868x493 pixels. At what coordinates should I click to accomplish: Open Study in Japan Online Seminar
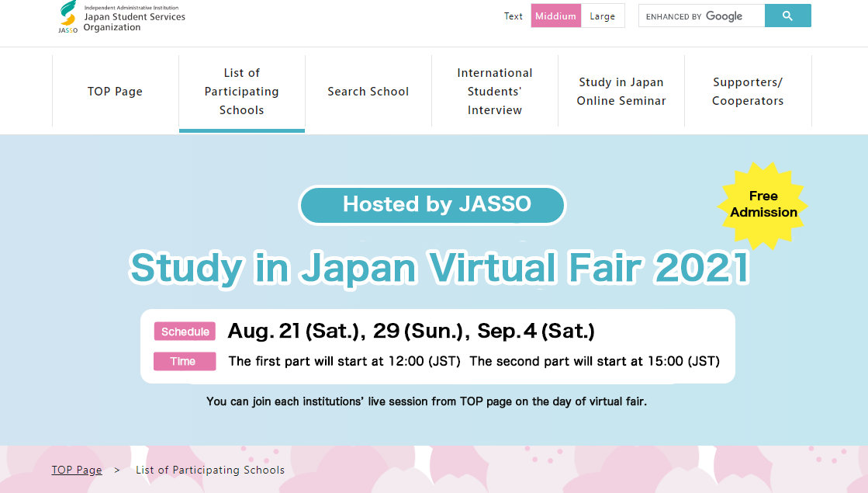[621, 92]
